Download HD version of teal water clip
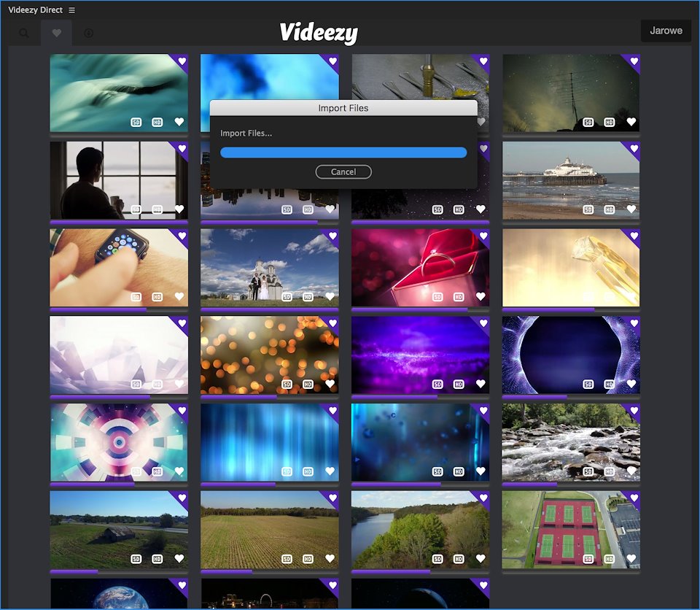 click(157, 122)
